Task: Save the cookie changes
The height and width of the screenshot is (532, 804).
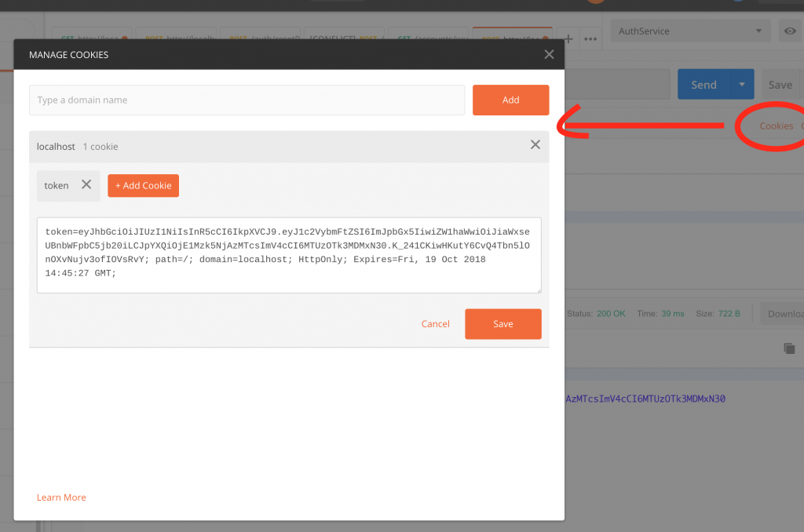Action: (503, 324)
